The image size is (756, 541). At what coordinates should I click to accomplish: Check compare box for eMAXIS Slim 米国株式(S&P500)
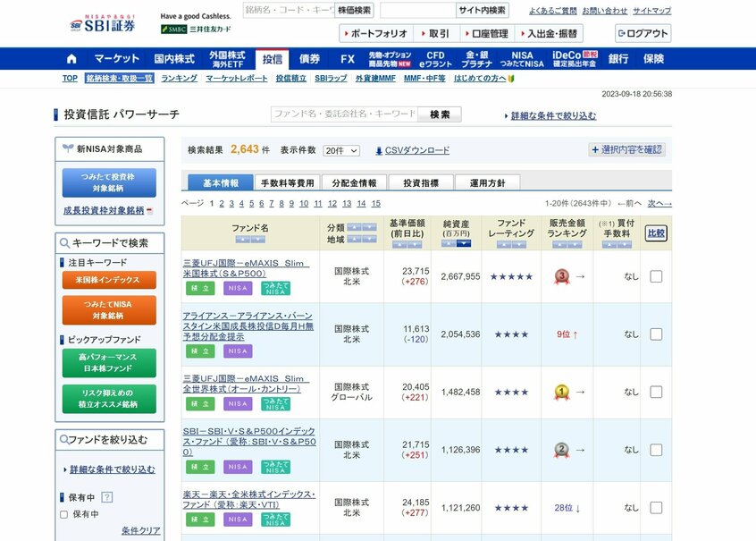click(656, 276)
